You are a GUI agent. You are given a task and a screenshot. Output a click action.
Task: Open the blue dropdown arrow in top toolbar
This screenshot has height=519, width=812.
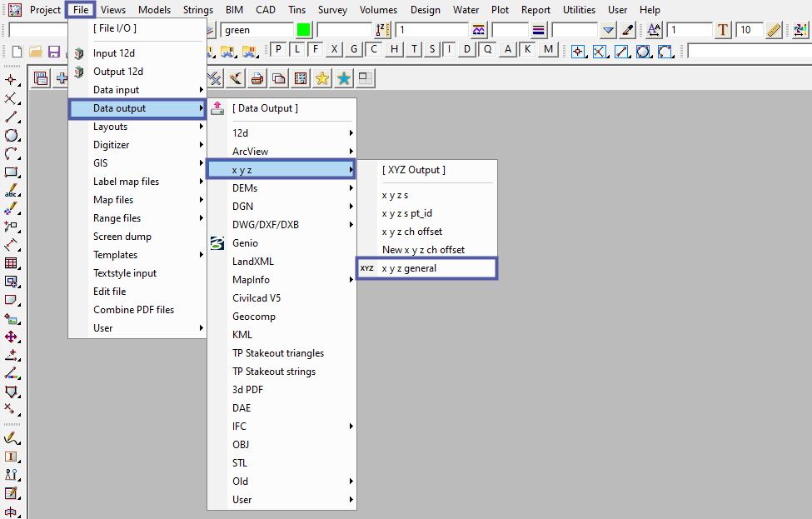[x=609, y=30]
